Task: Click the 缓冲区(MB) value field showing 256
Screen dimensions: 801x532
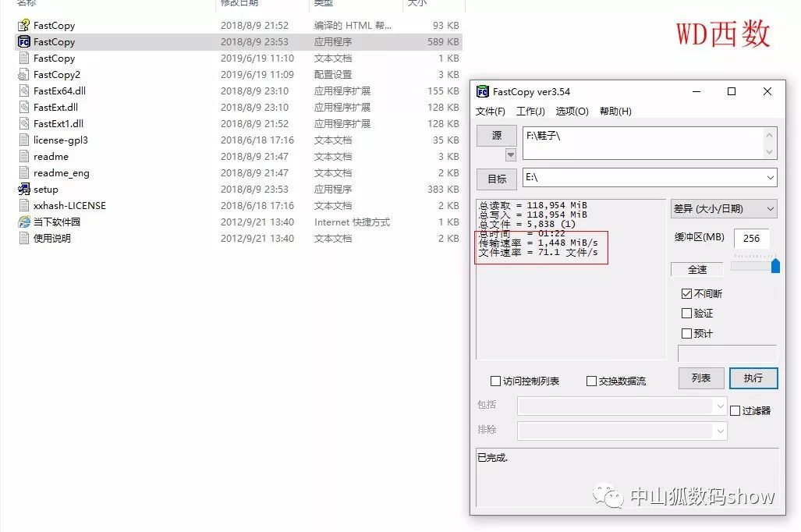Action: pos(753,239)
